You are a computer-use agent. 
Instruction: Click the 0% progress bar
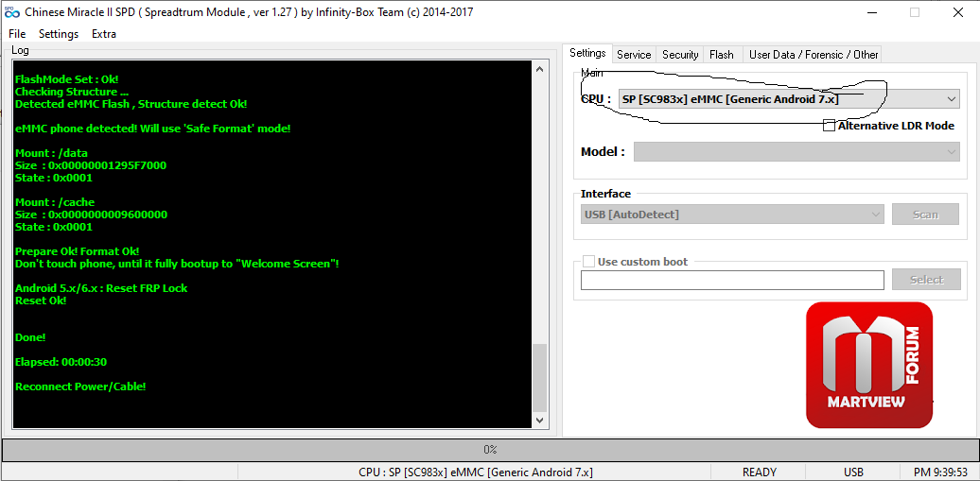point(489,449)
